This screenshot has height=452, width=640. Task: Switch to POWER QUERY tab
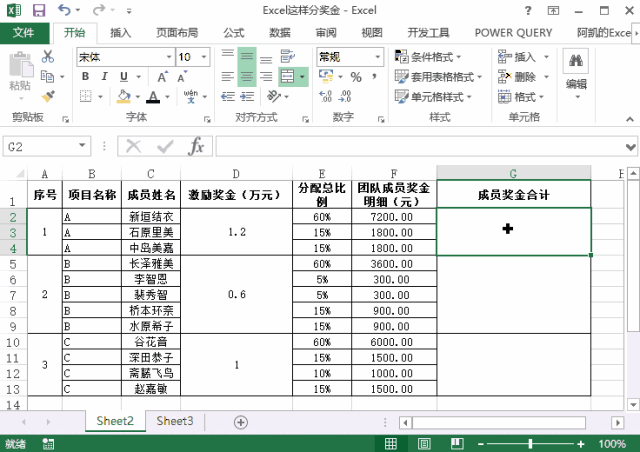click(x=513, y=33)
